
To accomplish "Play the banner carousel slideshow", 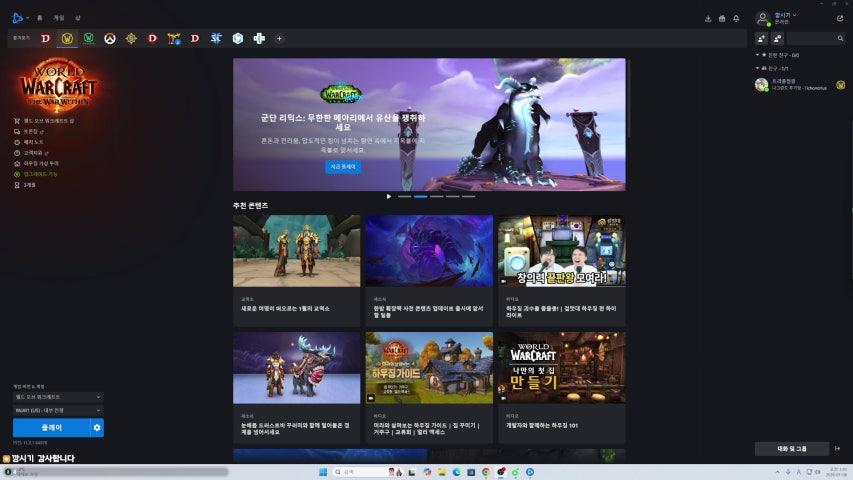I will click(389, 196).
